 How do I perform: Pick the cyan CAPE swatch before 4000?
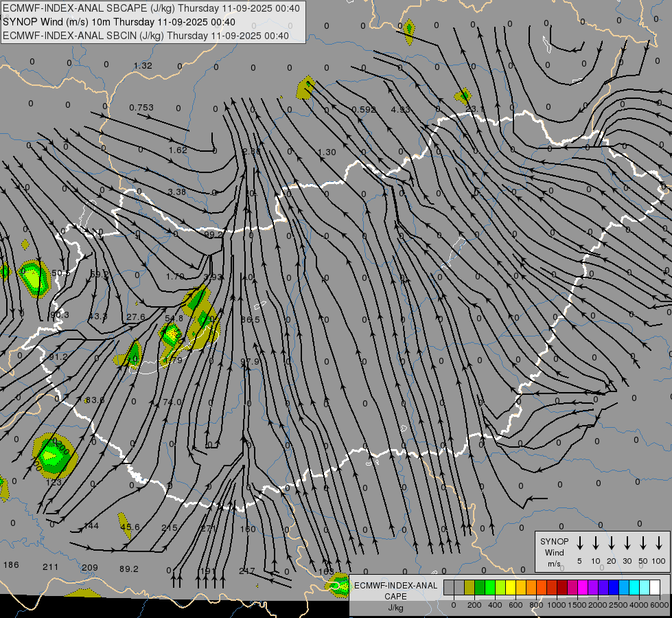(634, 588)
